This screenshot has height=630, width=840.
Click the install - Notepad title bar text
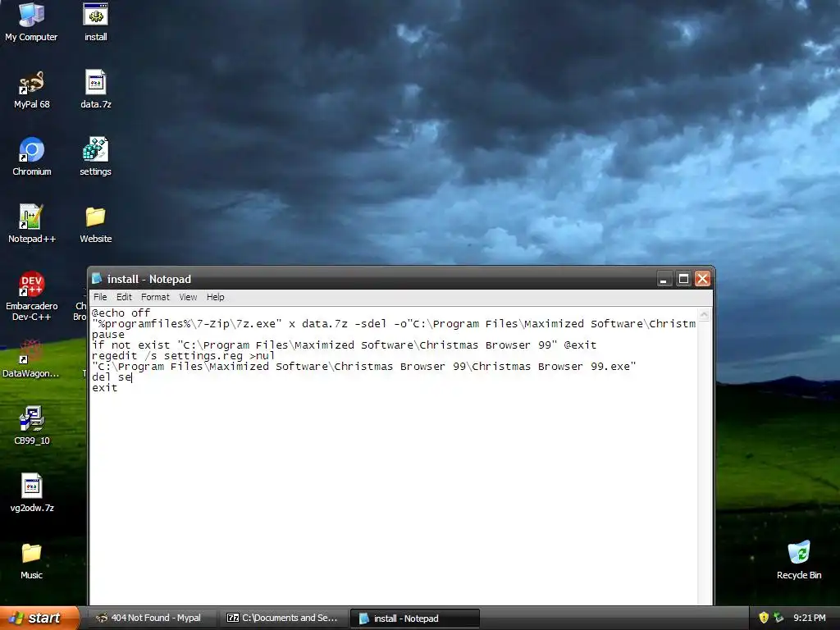[x=149, y=279]
